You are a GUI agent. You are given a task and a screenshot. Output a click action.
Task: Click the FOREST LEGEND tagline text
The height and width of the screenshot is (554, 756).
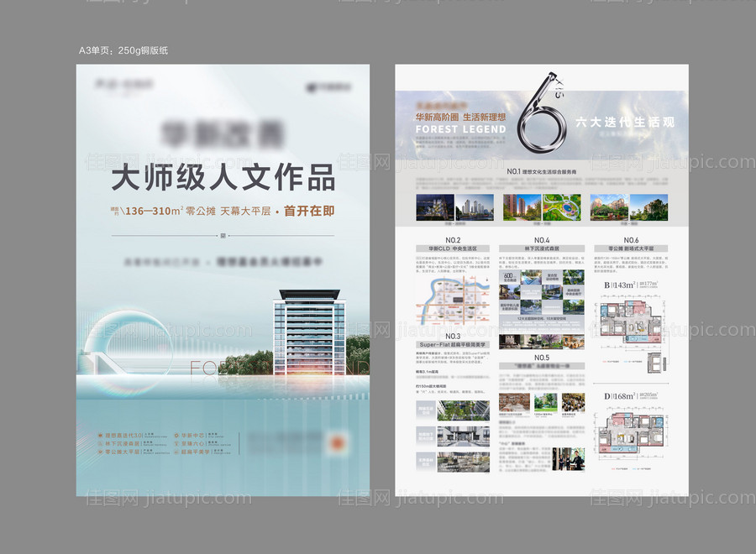460,128
